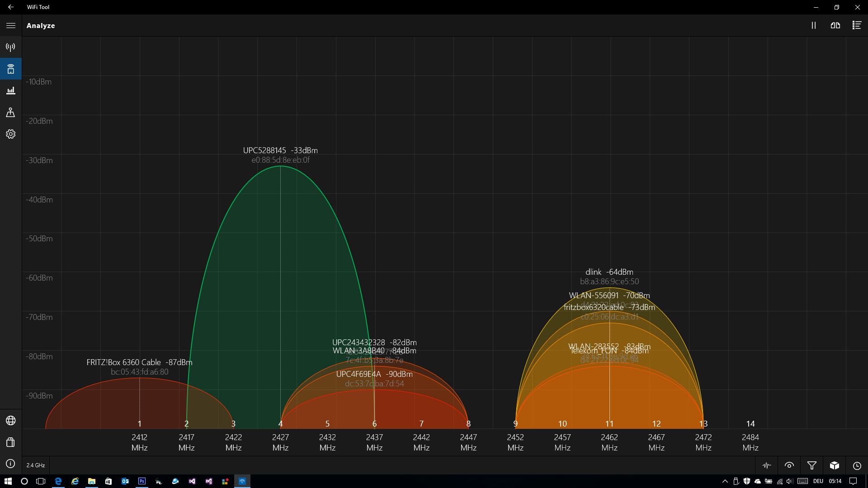Open the location map pin page
Viewport: 868px width, 488px height.
click(x=11, y=113)
